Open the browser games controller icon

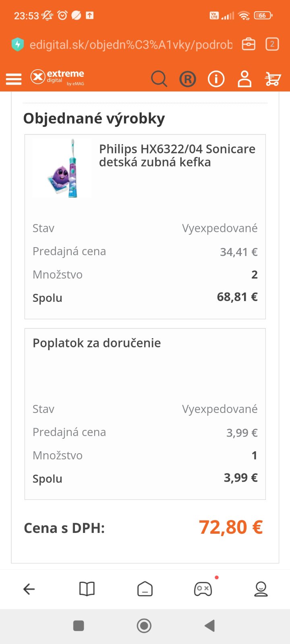coord(203,589)
